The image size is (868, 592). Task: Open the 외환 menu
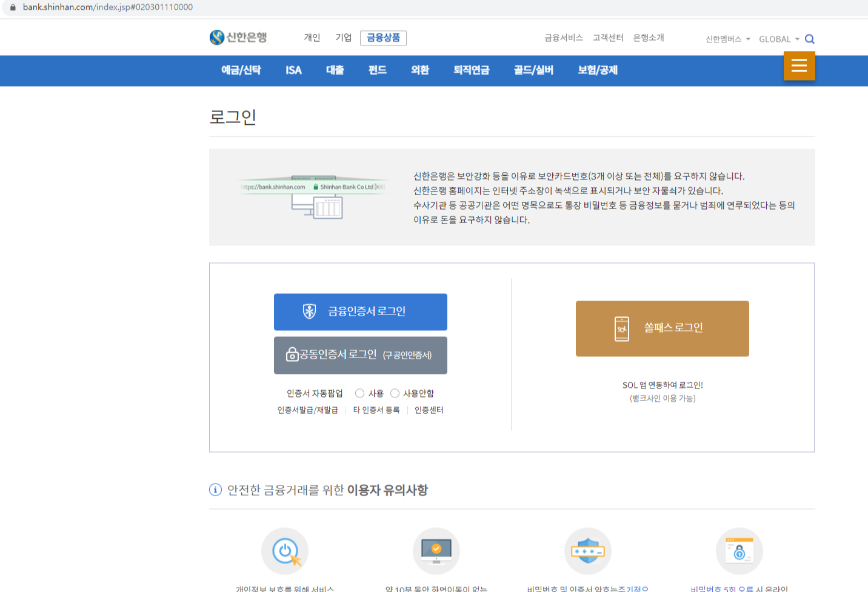(x=420, y=70)
